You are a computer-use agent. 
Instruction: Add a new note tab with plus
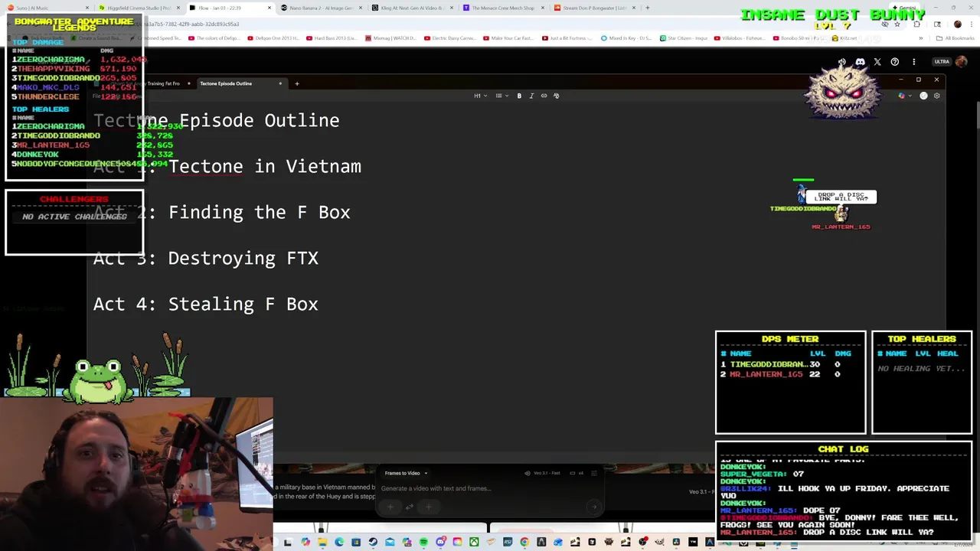click(296, 83)
